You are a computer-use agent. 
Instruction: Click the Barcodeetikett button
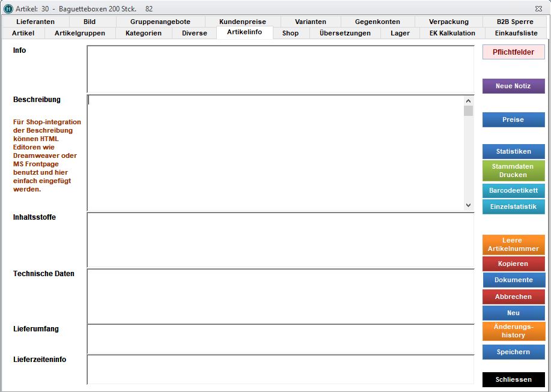pyautogui.click(x=513, y=191)
